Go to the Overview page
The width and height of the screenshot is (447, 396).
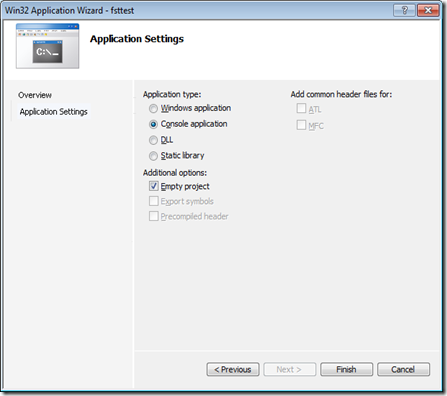coord(35,95)
